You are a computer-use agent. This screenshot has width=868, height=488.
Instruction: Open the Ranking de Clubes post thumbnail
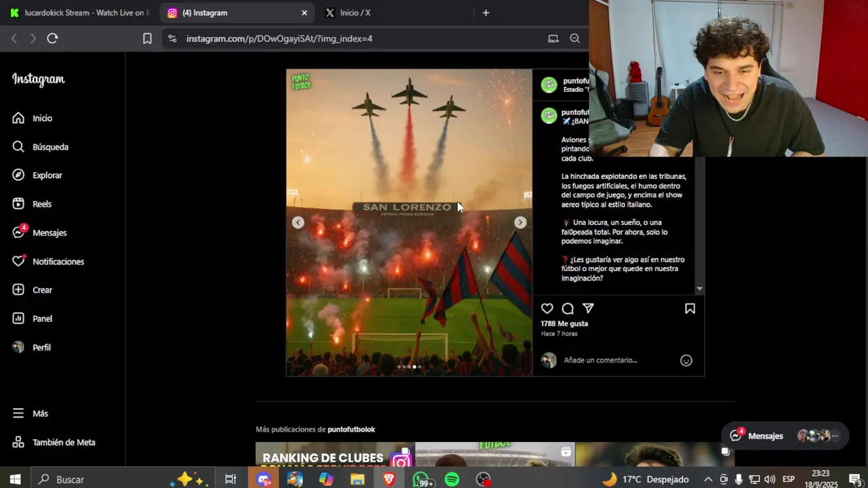[335, 455]
